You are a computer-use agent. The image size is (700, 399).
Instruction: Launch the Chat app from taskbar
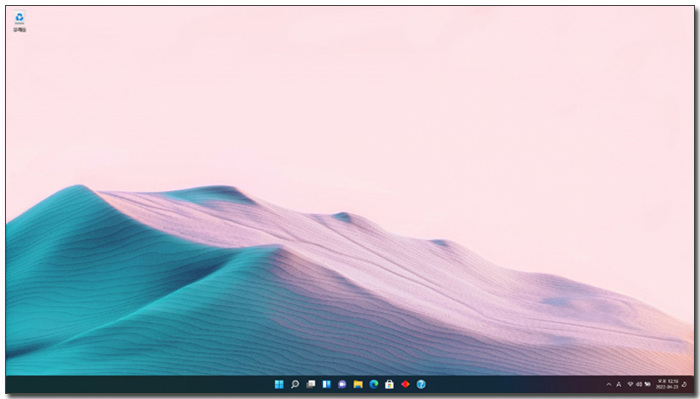[342, 384]
